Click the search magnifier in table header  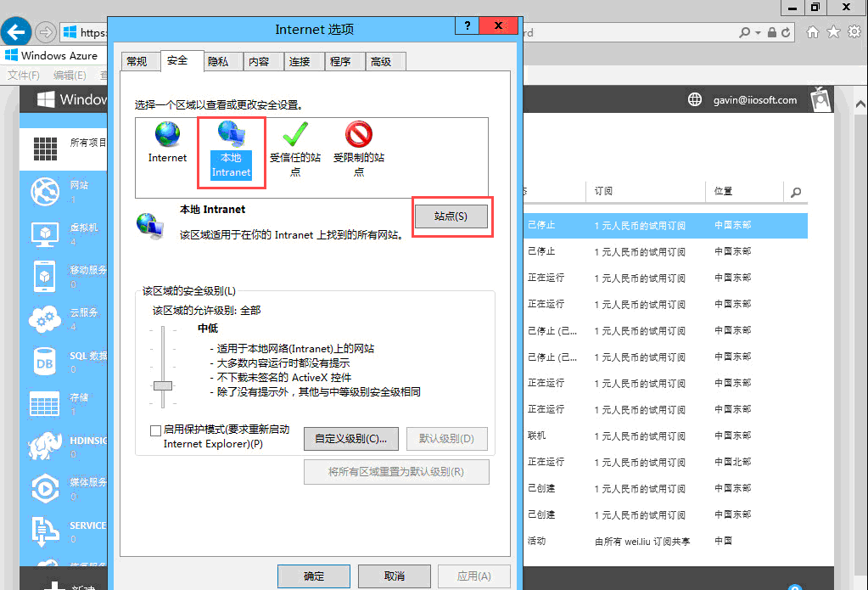[796, 192]
